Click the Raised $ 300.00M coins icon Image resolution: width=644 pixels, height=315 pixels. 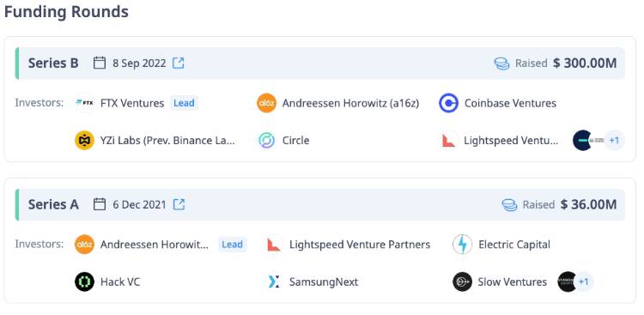click(x=502, y=64)
